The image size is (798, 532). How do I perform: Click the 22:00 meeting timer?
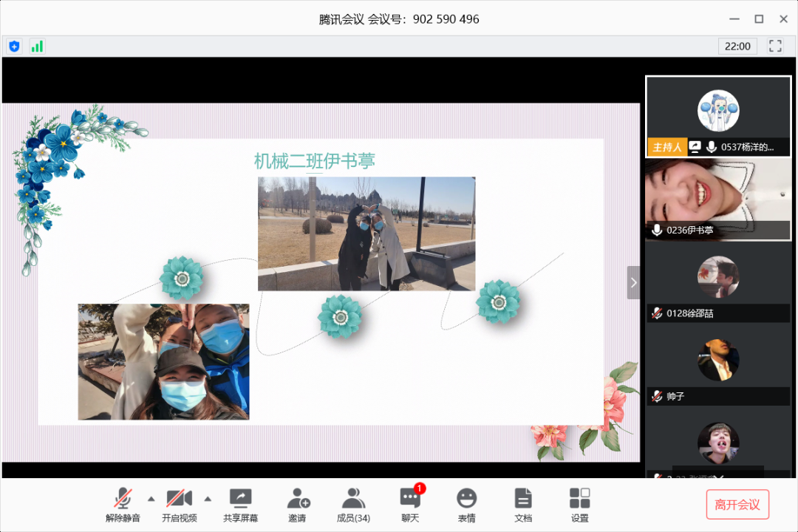pyautogui.click(x=737, y=47)
